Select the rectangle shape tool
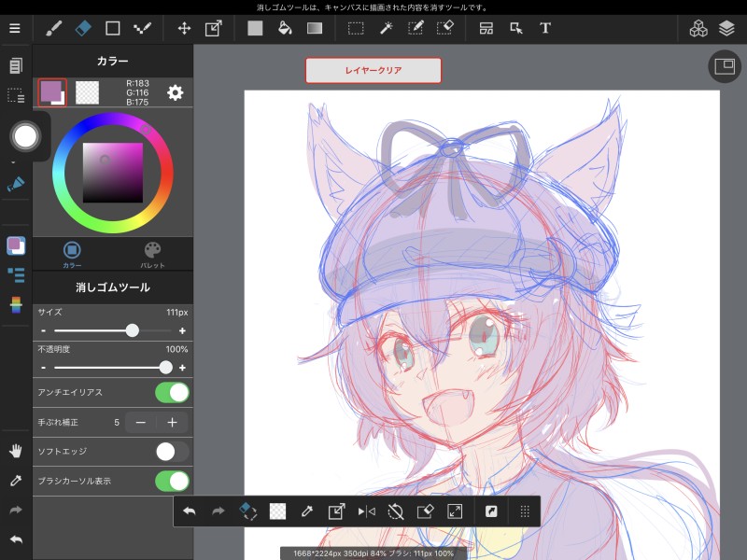 tap(112, 29)
